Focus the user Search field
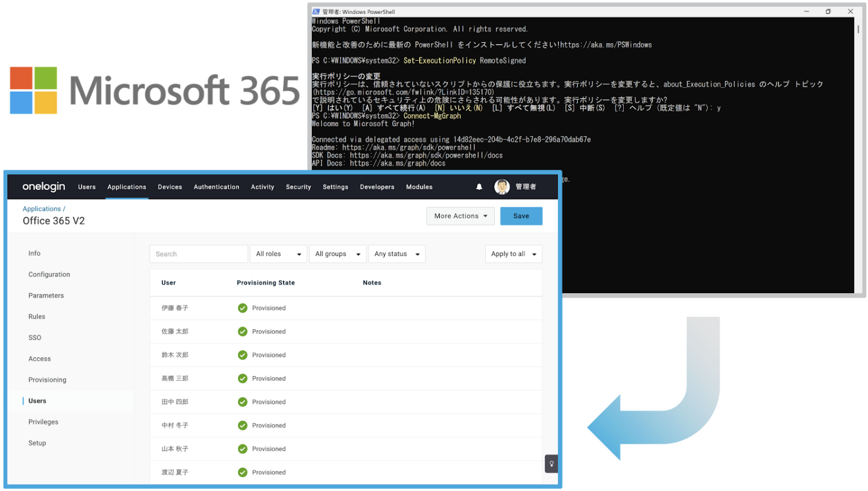This screenshot has height=491, width=868. [x=198, y=254]
